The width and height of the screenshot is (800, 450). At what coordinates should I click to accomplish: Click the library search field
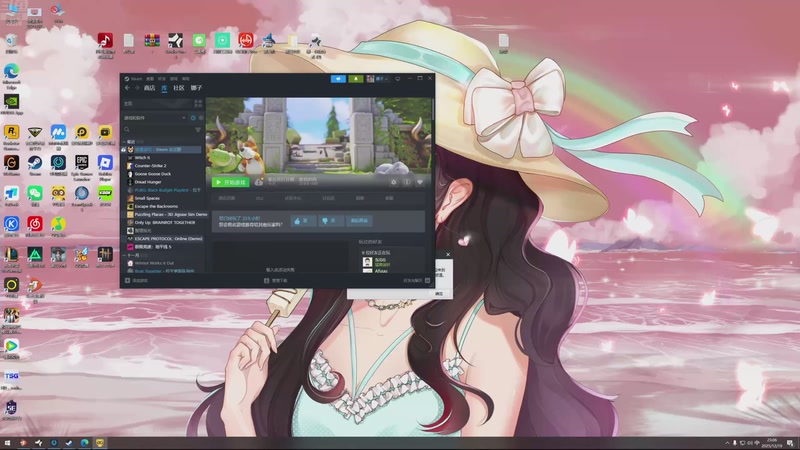[158, 130]
